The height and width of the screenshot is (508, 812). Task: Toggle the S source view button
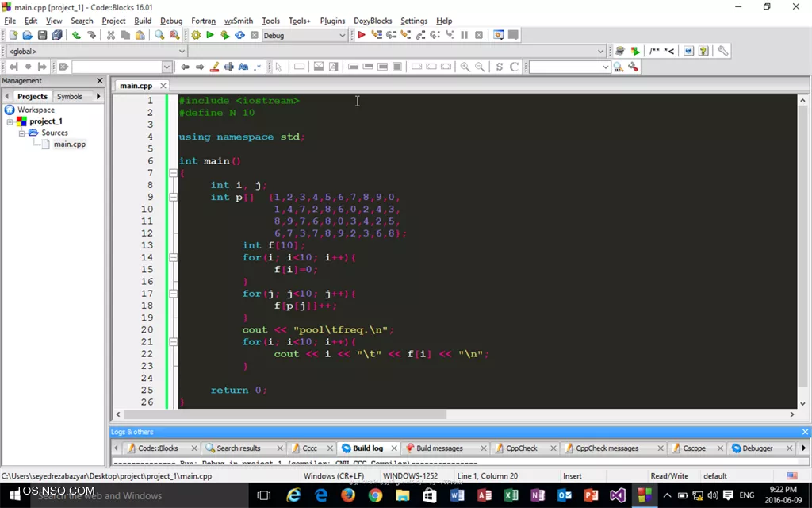click(x=500, y=67)
